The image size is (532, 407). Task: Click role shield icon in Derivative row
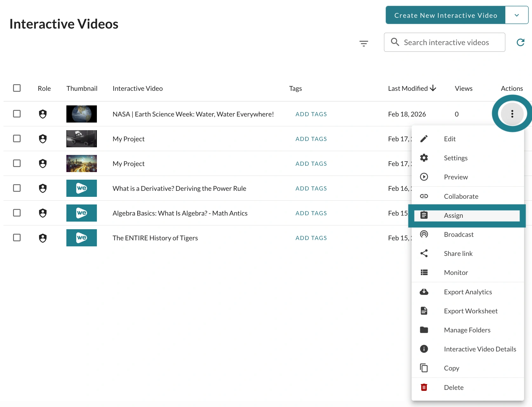pos(43,188)
